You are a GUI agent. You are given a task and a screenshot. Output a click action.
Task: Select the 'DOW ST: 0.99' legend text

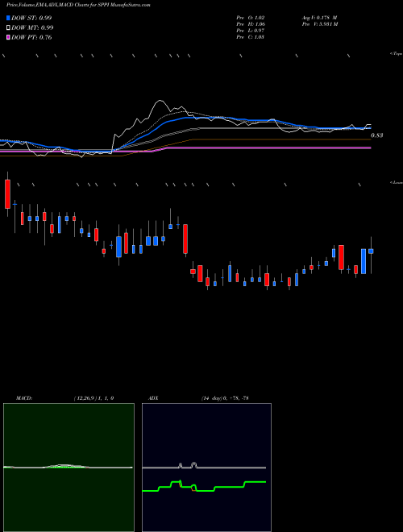click(x=31, y=18)
